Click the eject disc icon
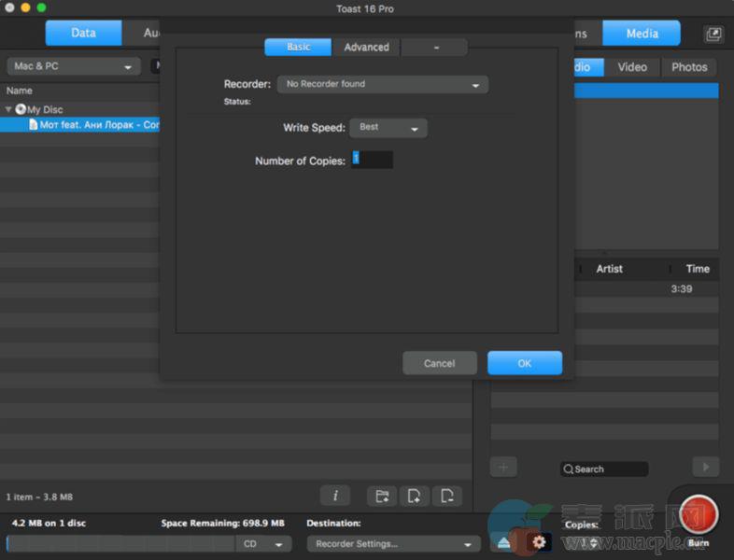This screenshot has width=734, height=560. point(504,542)
